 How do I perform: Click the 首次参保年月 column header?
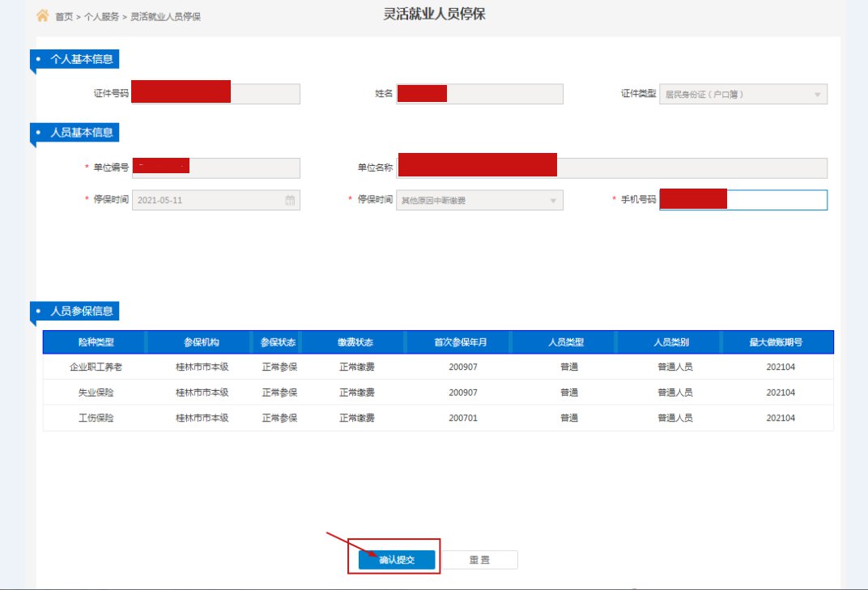tap(460, 342)
